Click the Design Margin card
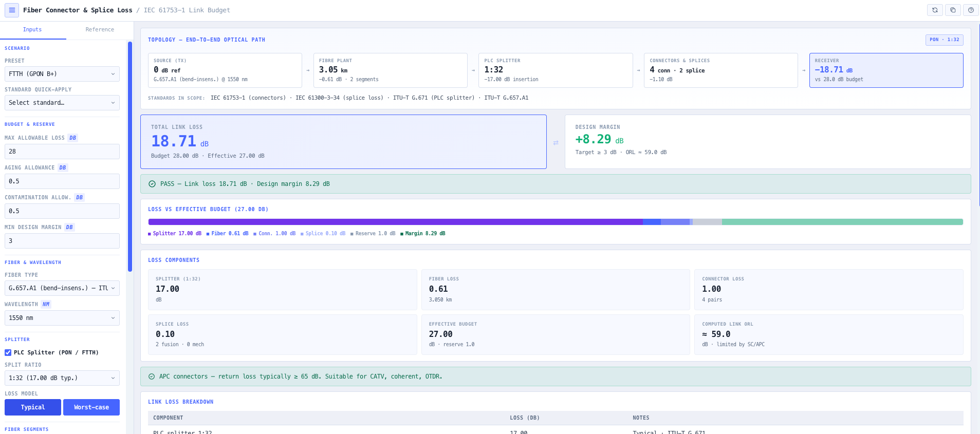 click(768, 142)
